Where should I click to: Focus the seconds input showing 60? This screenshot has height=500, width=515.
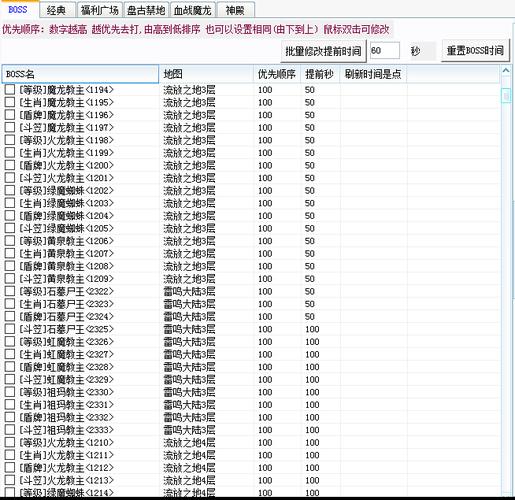pos(385,51)
